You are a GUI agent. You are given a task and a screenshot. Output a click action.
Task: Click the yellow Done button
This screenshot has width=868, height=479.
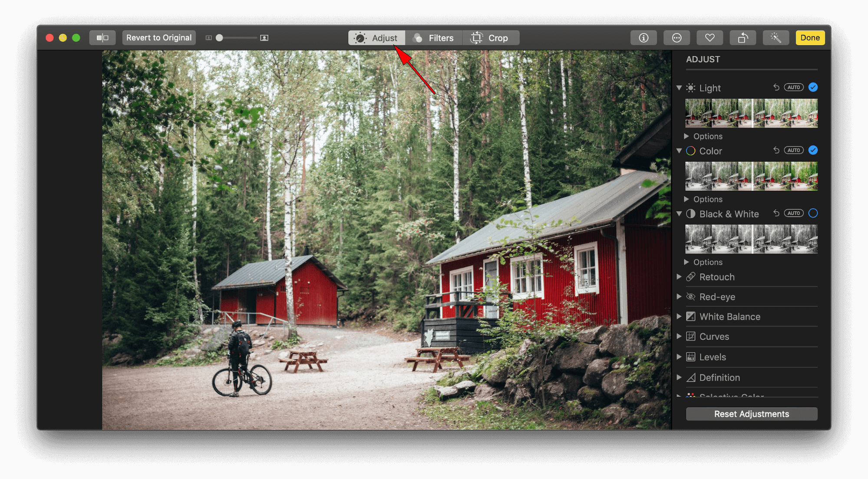[x=810, y=38]
